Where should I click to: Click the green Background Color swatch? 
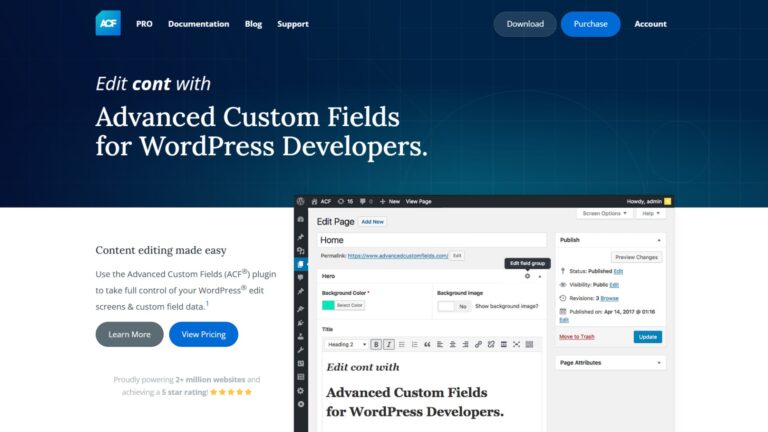(x=328, y=305)
